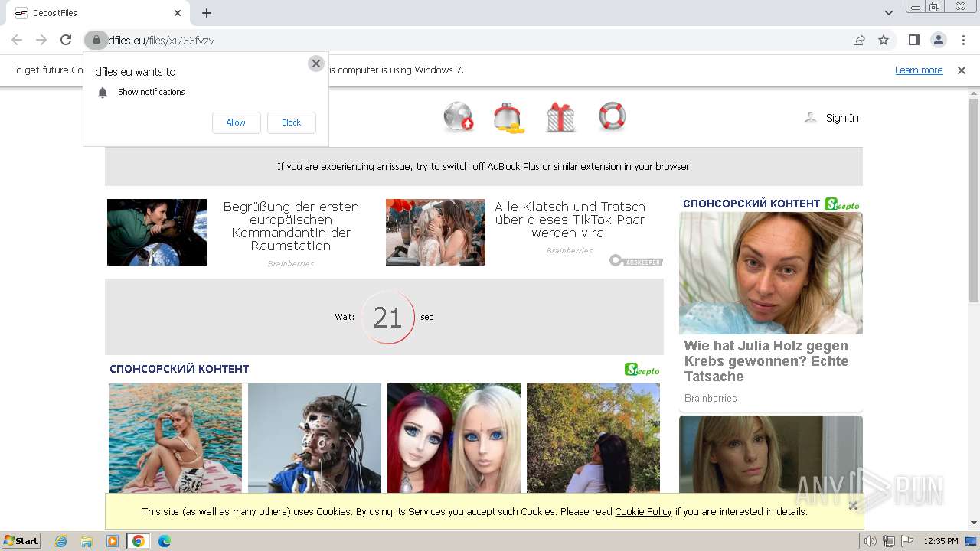Click the padlock site info icon
The width and height of the screenshot is (980, 551).
(96, 40)
